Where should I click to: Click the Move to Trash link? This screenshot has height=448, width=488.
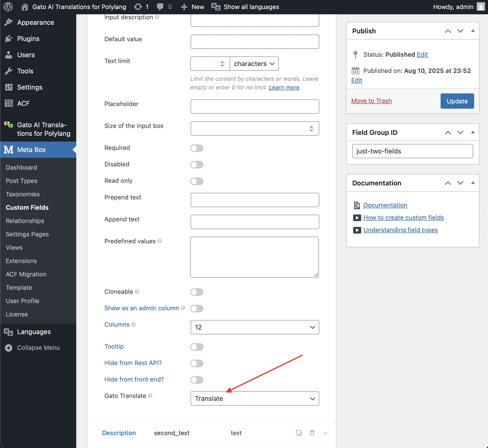pos(371,101)
